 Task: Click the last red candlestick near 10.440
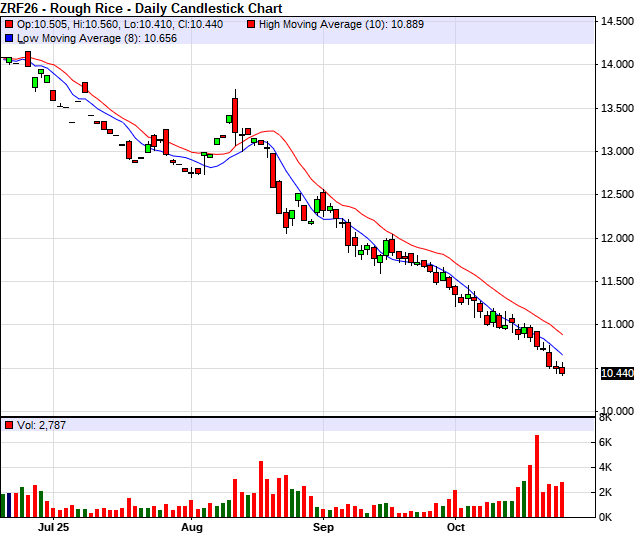click(561, 370)
